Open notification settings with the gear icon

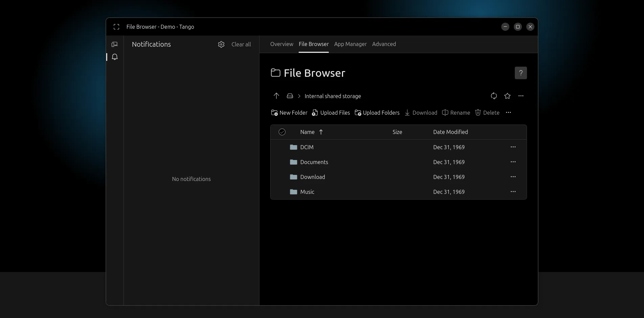click(221, 44)
